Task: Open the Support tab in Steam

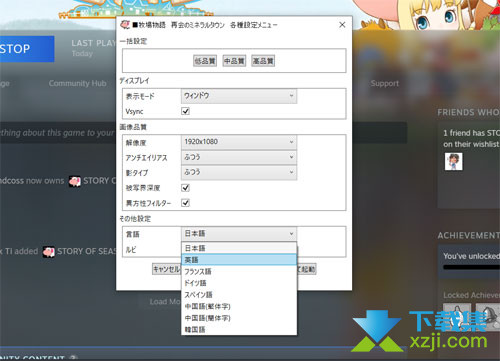Action: tap(385, 83)
